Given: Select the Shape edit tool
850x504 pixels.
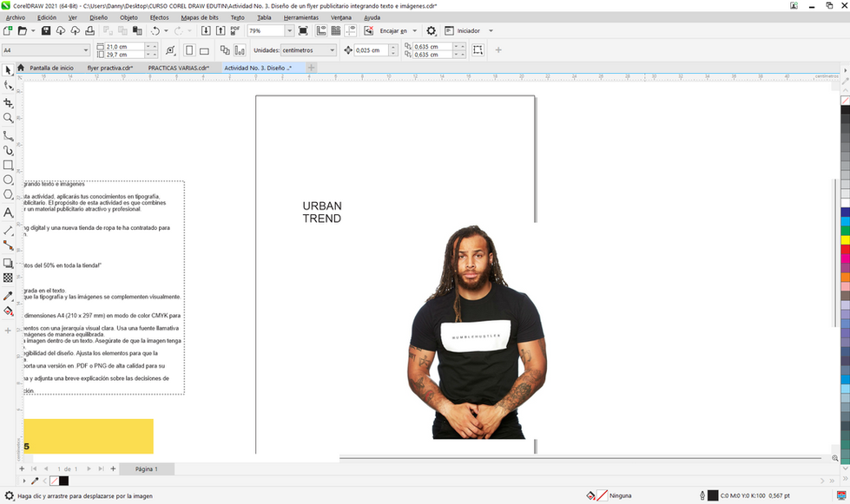Looking at the screenshot, I should (x=8, y=86).
